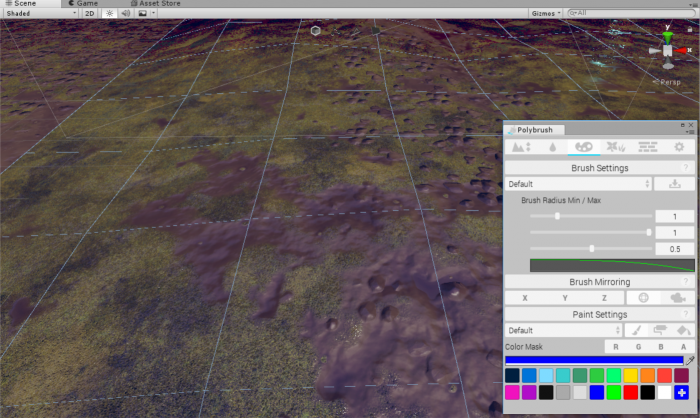This screenshot has width=700, height=418.
Task: Select the Prefab Scatter mode icon
Action: pyautogui.click(x=616, y=147)
